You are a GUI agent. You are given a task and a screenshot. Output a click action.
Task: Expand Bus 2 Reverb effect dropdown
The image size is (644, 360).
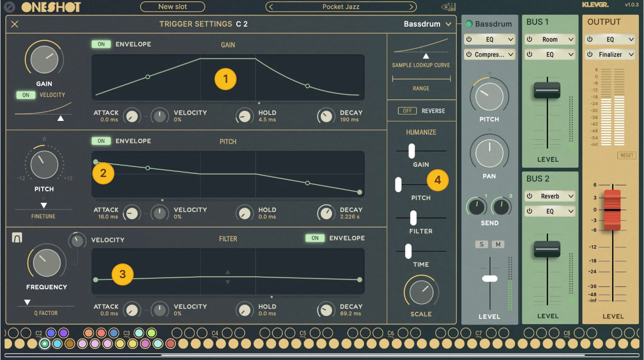[571, 196]
